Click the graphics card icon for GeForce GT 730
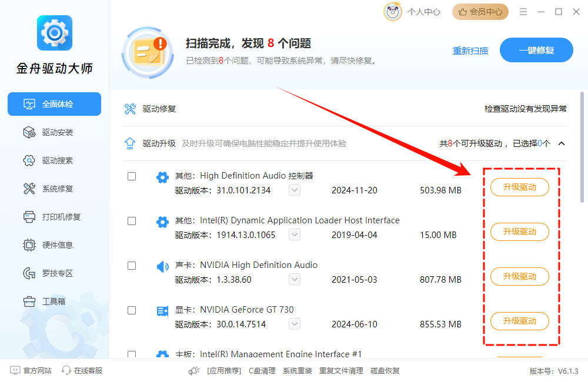The width and height of the screenshot is (588, 382). [162, 311]
